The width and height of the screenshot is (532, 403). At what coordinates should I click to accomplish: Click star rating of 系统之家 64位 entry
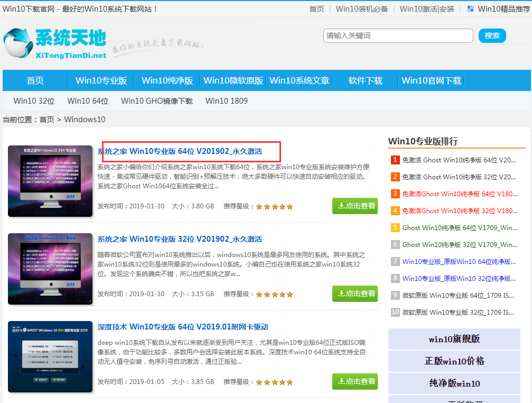274,207
